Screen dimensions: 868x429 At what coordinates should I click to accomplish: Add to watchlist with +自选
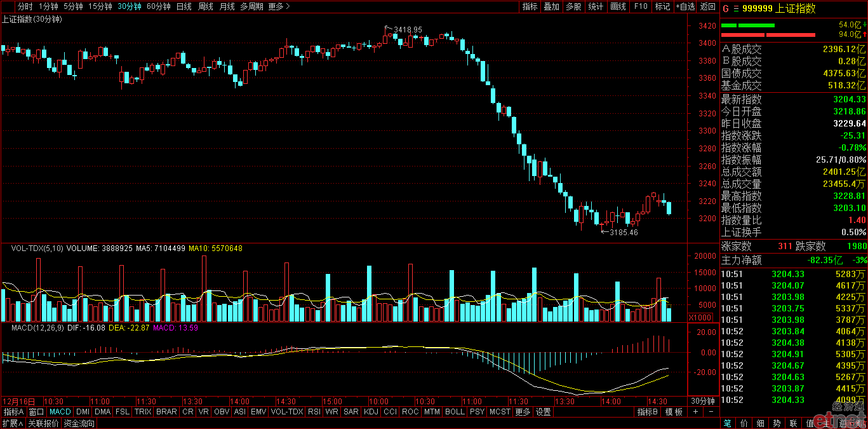pos(685,6)
